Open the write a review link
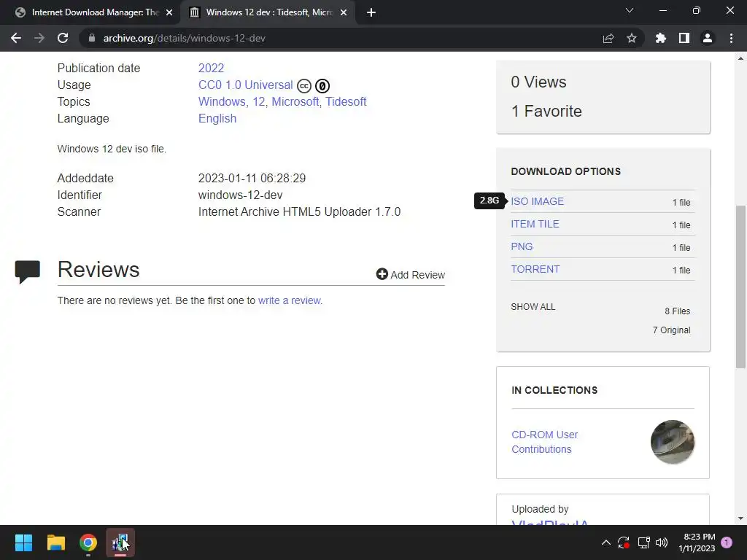The width and height of the screenshot is (747, 560). 290,300
